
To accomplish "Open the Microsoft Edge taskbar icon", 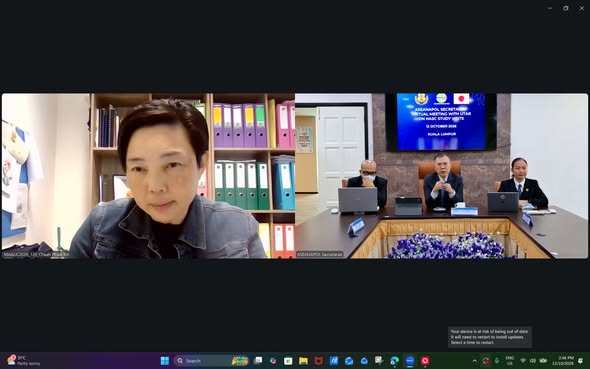I will [x=394, y=361].
